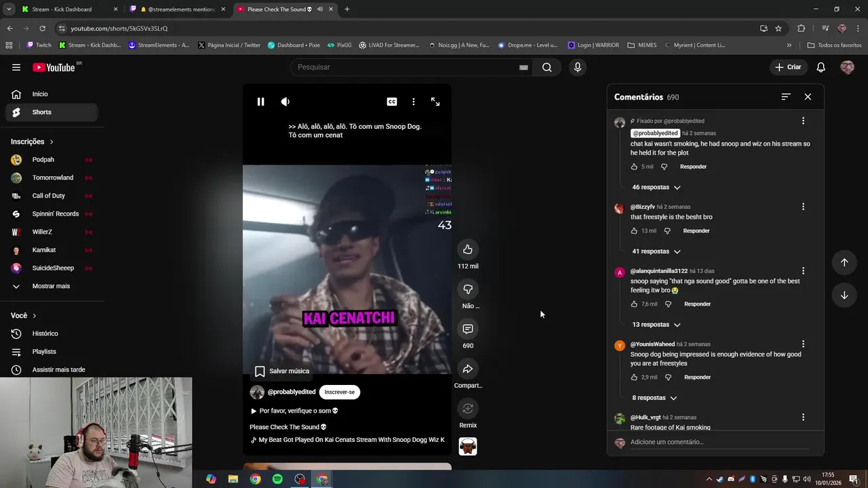Screen dimensions: 868x488
Task: Pause the Shorts video
Action: click(x=260, y=102)
